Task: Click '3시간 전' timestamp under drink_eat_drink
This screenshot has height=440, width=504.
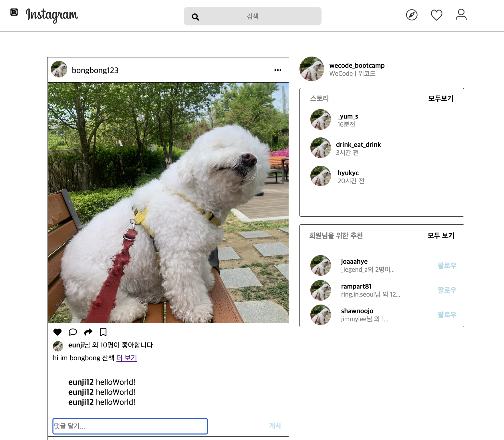Action: pos(347,153)
